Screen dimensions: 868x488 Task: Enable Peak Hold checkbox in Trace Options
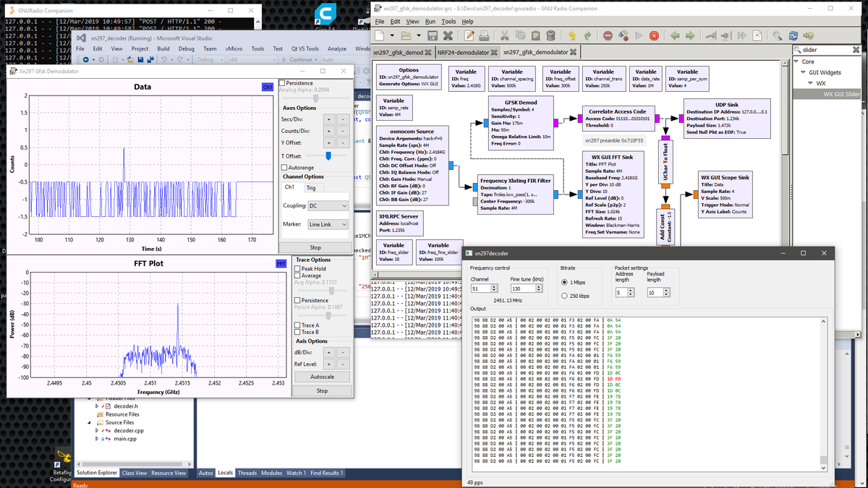point(298,269)
